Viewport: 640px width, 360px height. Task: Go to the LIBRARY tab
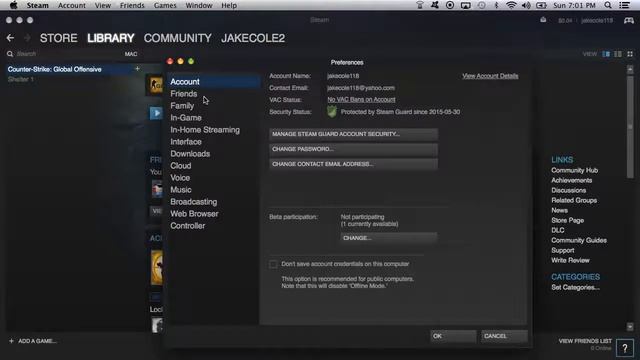[111, 38]
